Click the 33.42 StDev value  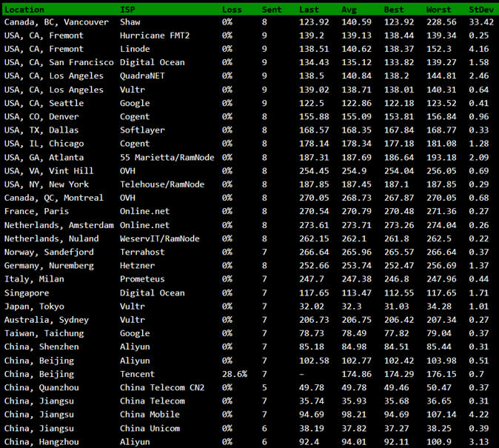[481, 22]
